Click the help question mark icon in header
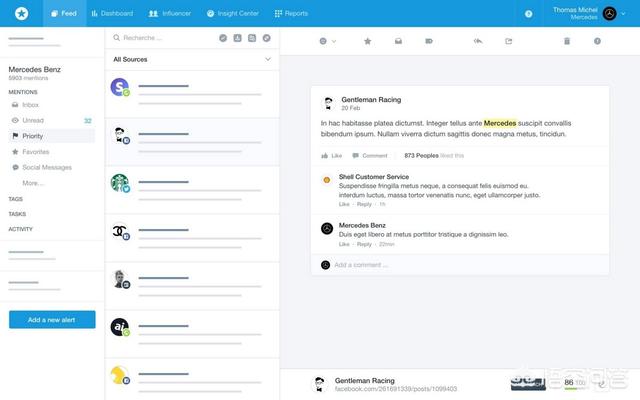Viewport: 640px width, 400px height. (x=528, y=14)
